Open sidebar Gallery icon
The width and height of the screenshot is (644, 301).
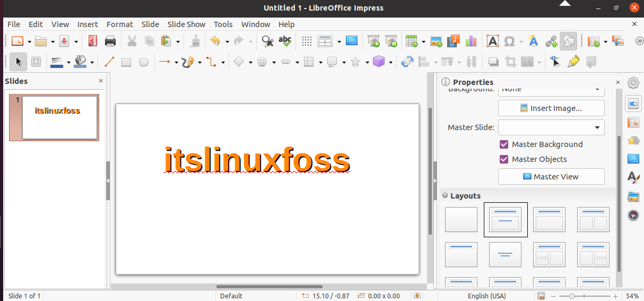click(633, 197)
